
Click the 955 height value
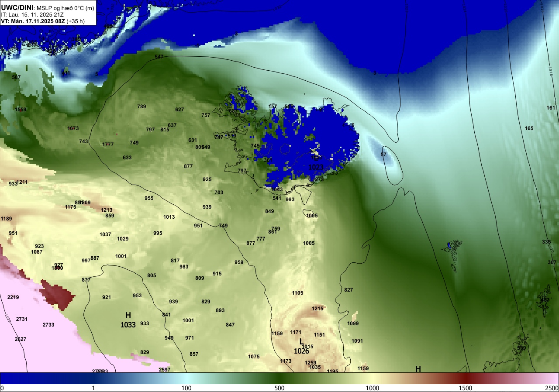[x=149, y=198]
